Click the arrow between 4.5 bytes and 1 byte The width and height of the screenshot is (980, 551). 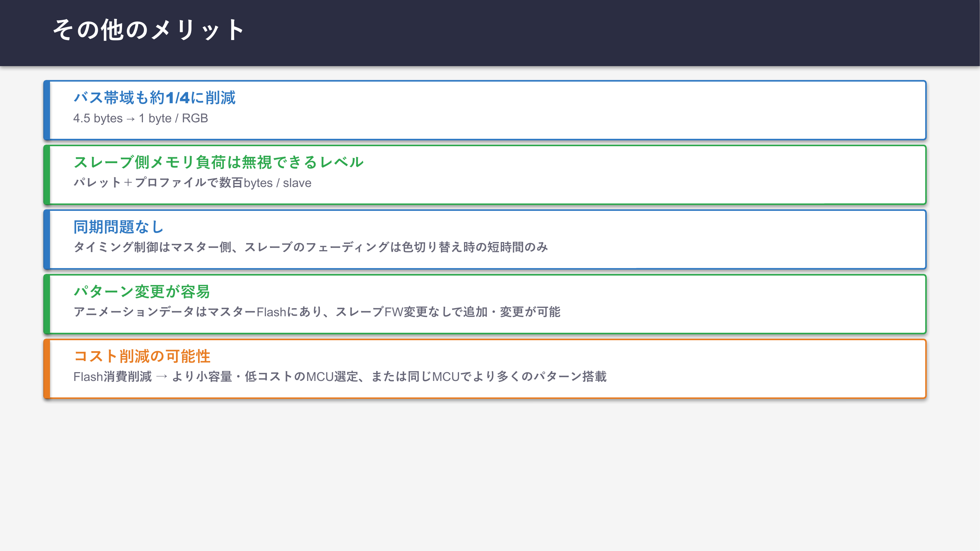[130, 119]
